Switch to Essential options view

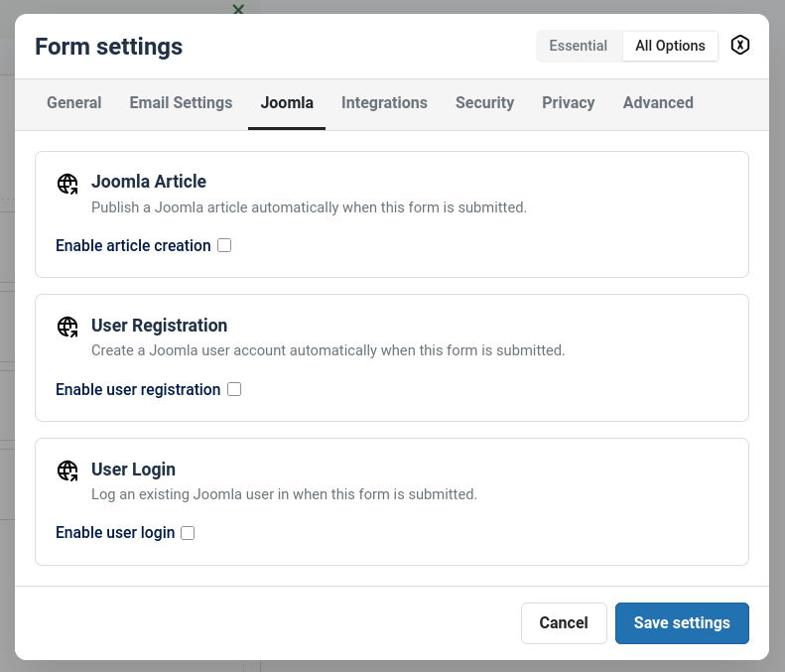click(x=579, y=46)
